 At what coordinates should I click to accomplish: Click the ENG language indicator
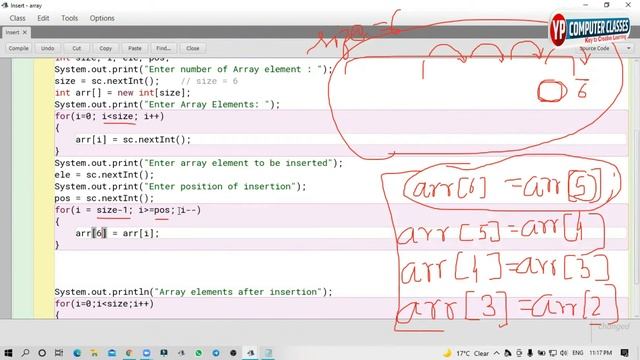578,353
